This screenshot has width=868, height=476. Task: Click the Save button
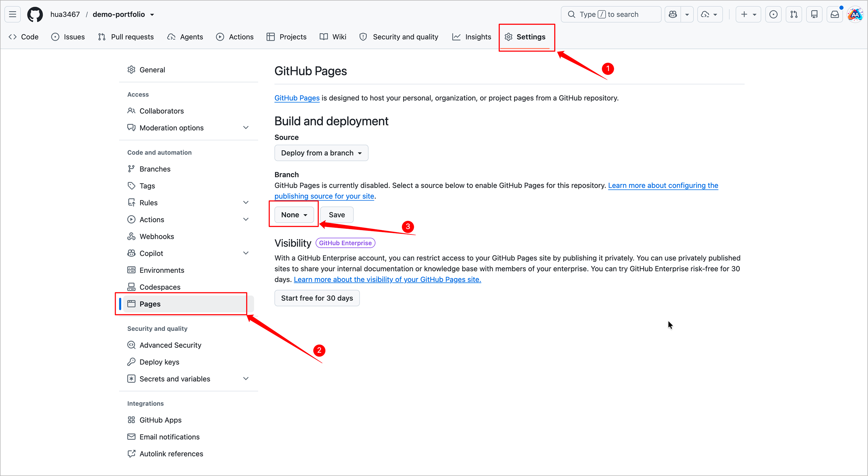[x=337, y=215]
